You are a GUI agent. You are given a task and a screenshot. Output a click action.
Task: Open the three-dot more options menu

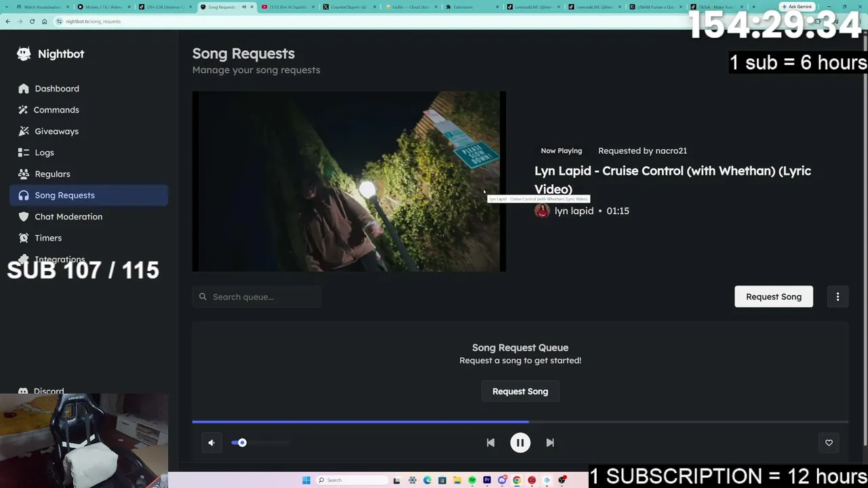[837, 297]
